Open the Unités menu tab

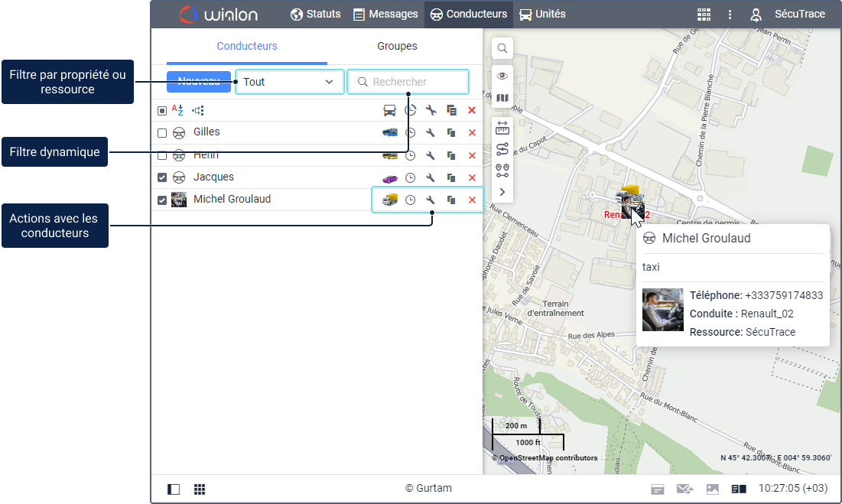coord(542,15)
